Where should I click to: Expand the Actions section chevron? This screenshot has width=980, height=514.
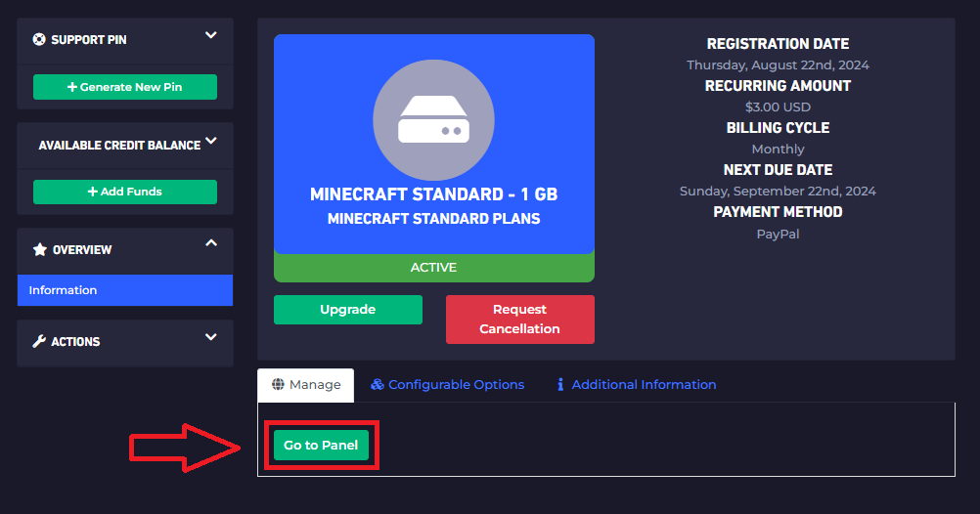pyautogui.click(x=211, y=337)
